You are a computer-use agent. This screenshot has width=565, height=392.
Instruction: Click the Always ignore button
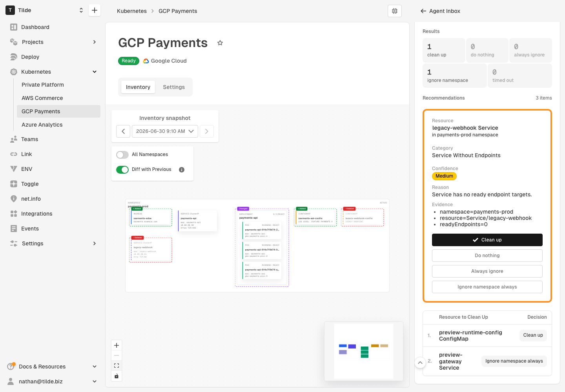487,271
